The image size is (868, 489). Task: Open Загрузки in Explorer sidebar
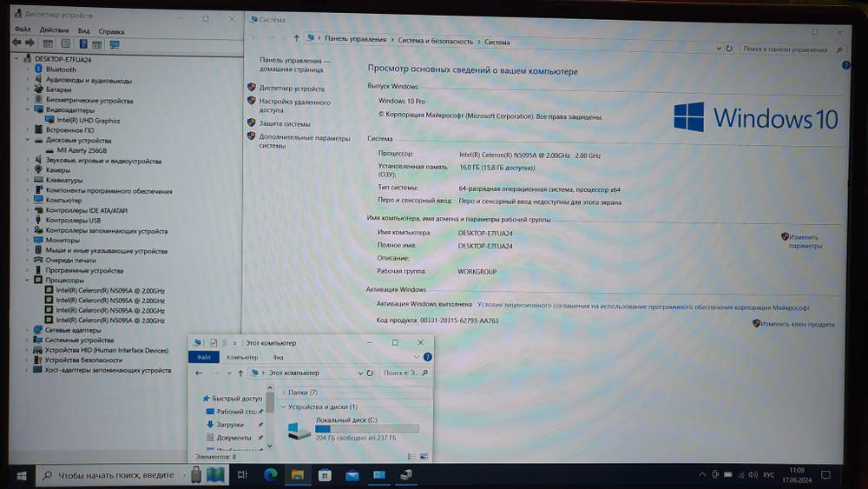(x=230, y=424)
